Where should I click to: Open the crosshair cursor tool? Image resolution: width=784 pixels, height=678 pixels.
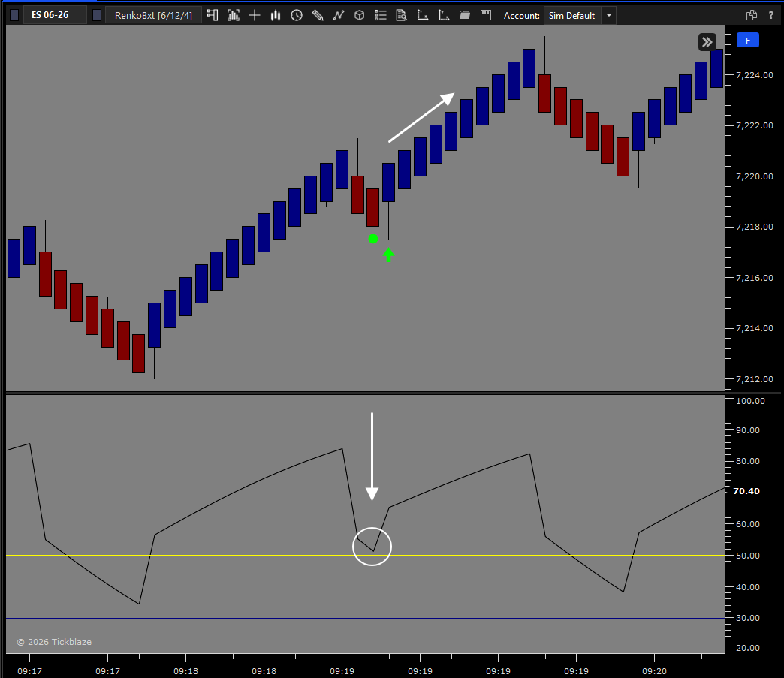point(255,16)
